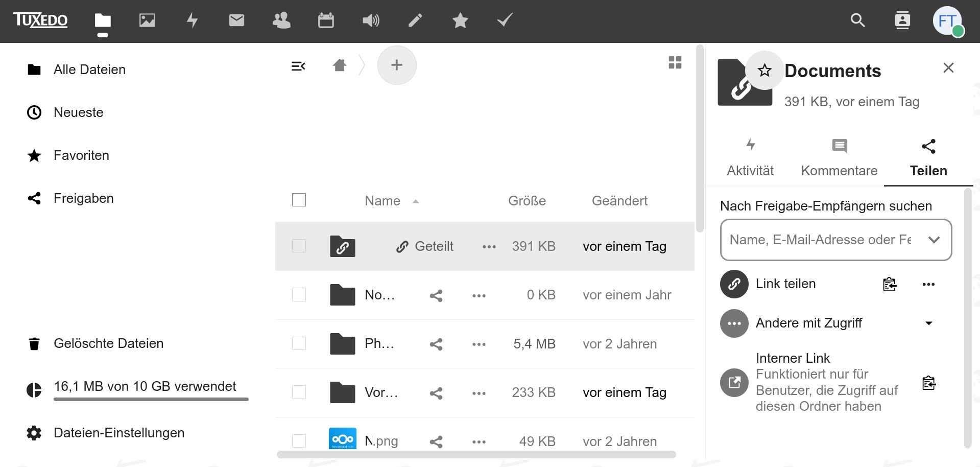Image resolution: width=980 pixels, height=467 pixels.
Task: Switch to grid view
Action: point(675,62)
